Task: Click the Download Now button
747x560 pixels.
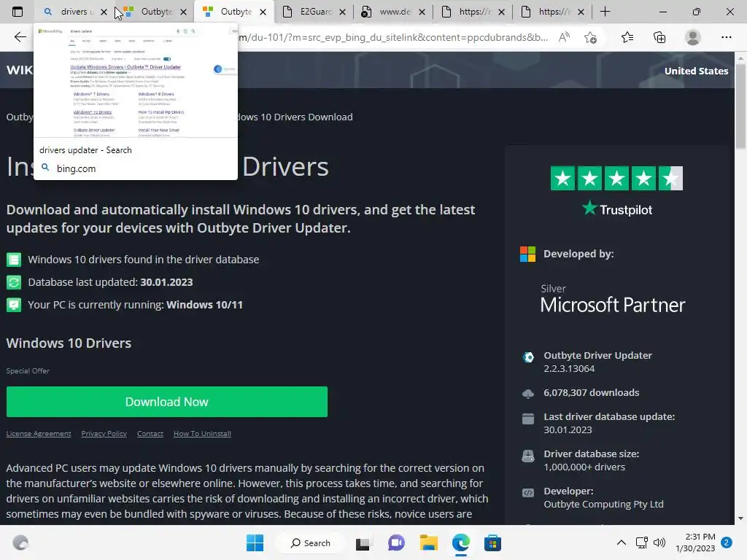Action: click(167, 402)
